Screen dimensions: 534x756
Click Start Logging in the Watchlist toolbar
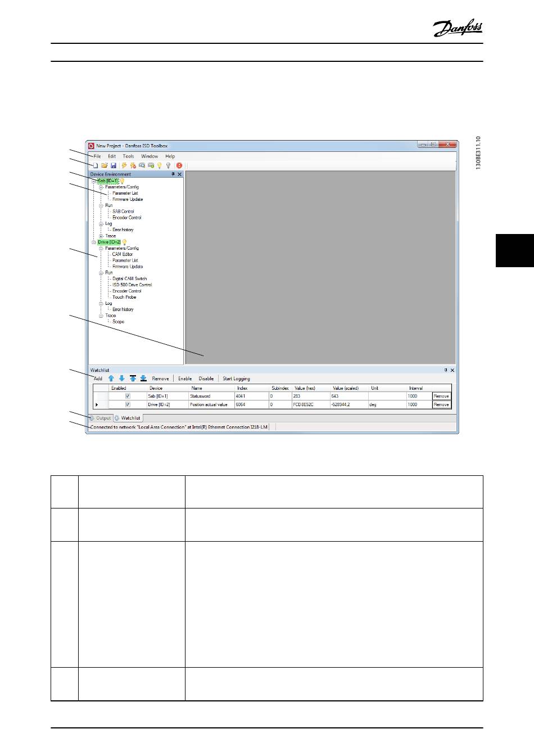click(236, 379)
